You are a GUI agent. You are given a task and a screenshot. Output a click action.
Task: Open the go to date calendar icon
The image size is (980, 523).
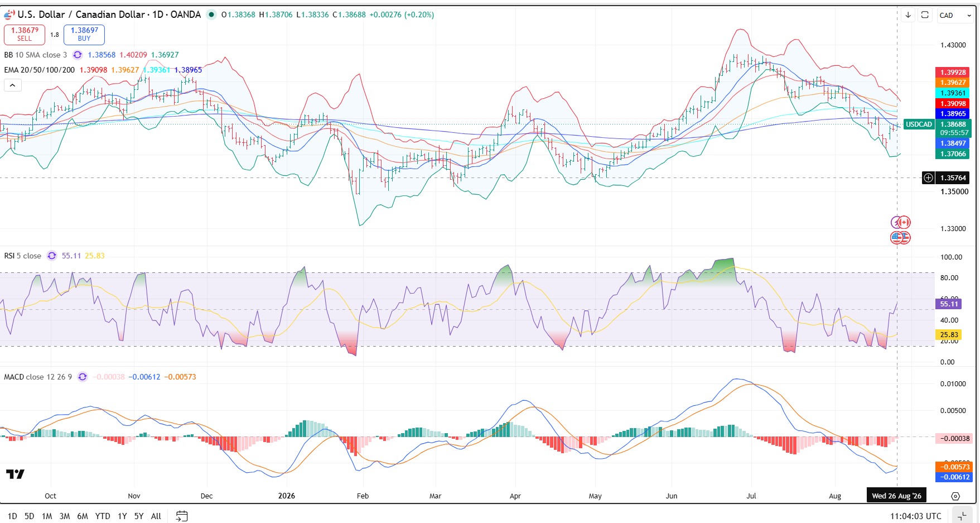coord(182,516)
